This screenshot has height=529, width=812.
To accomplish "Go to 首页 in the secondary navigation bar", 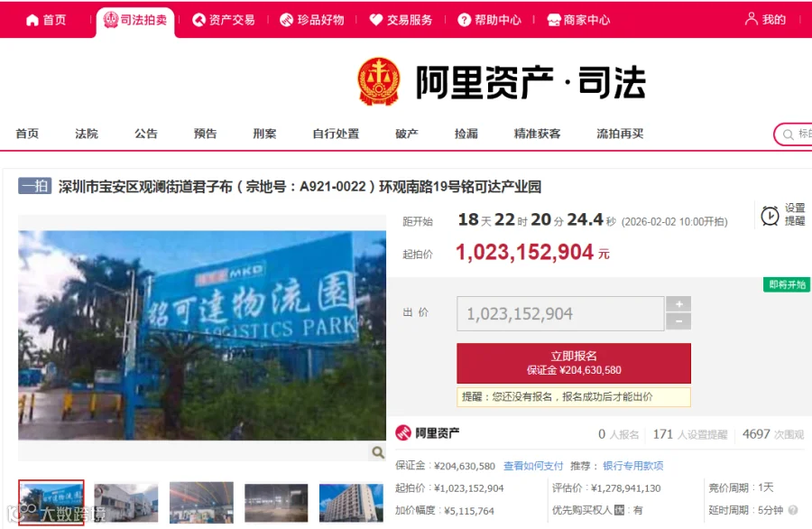I will 27,134.
